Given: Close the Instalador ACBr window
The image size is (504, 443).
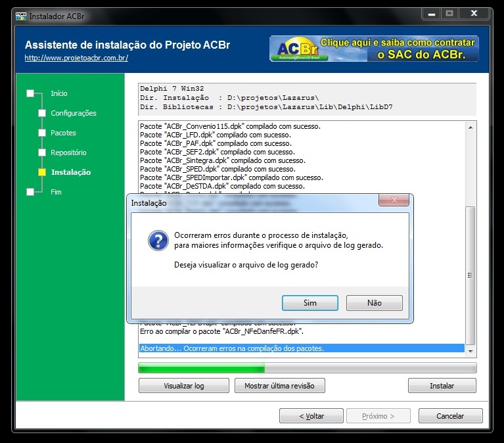Looking at the screenshot, I should [474, 14].
